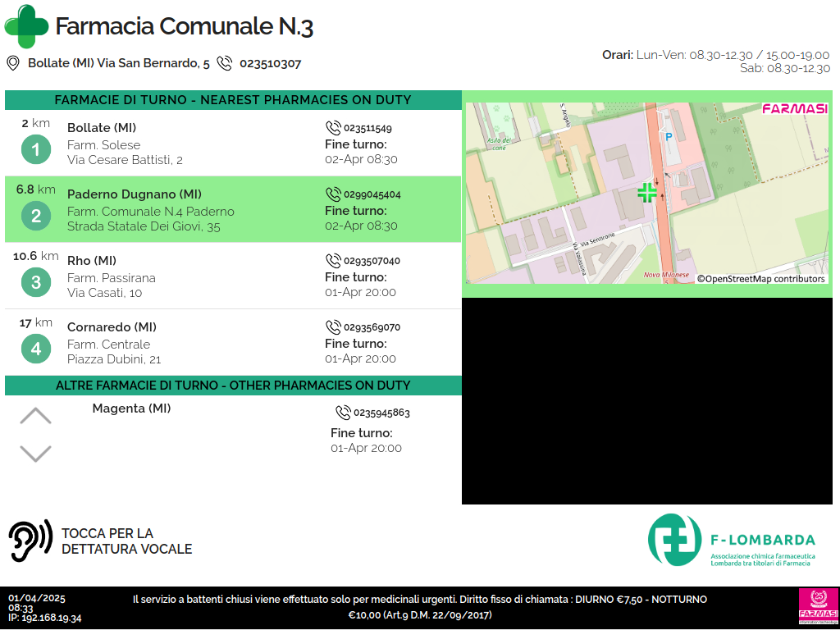840x630 pixels.
Task: Tap 'Tocca per la dettatura vocale' text
Action: [126, 541]
